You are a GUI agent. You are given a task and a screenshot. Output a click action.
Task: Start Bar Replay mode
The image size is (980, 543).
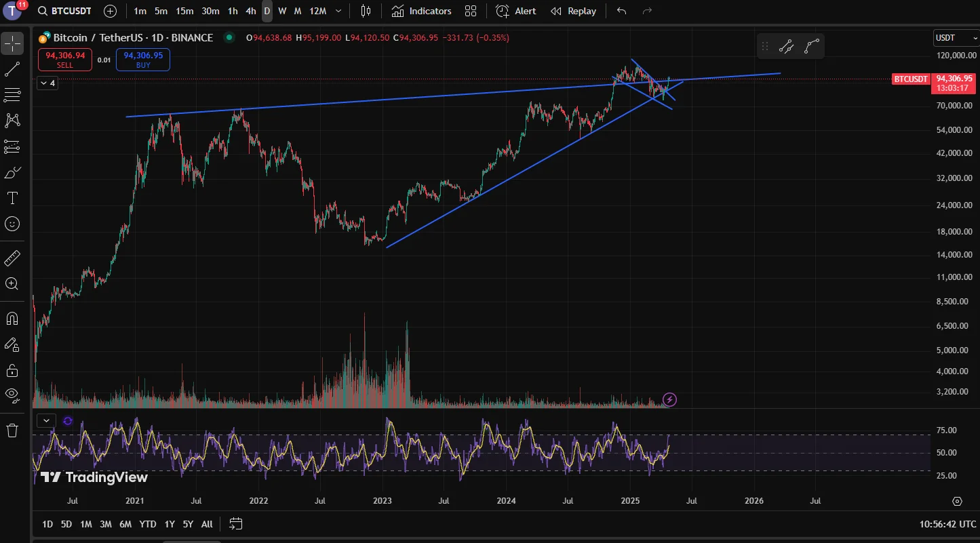574,11
